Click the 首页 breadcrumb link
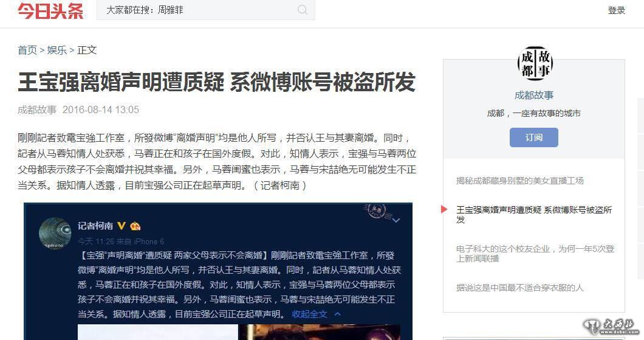Viewport: 644px width, 340px height. 27,50
